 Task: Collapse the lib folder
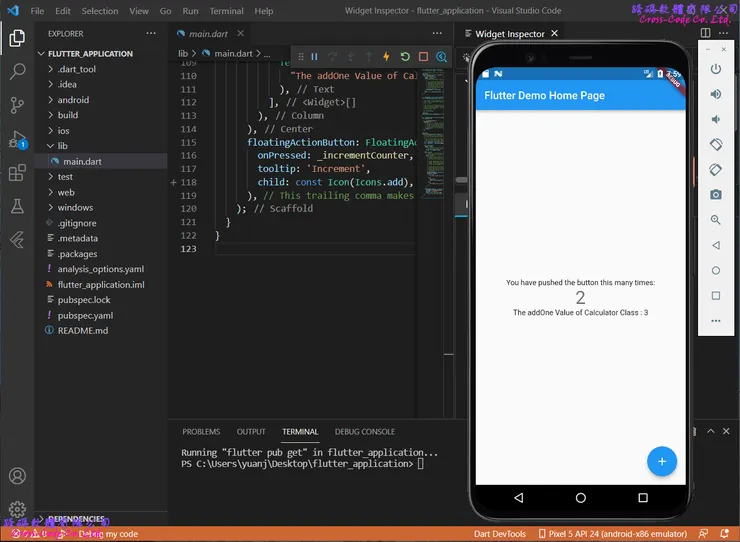click(x=62, y=146)
